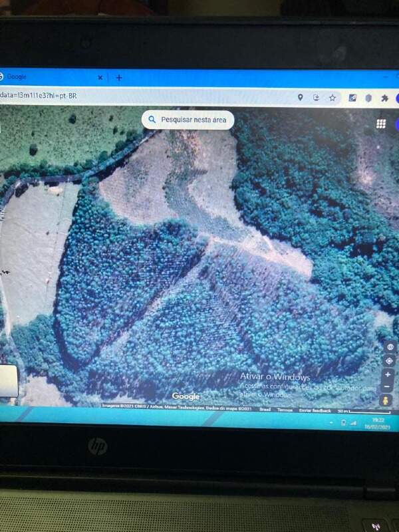Click the install app icon in address bar
399x532 pixels.
tap(317, 98)
